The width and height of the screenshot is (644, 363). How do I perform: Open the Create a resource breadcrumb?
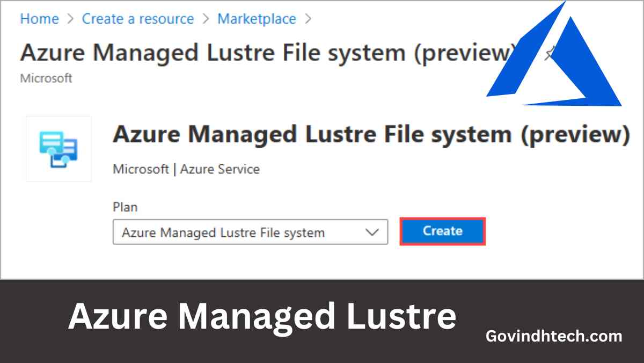(138, 19)
